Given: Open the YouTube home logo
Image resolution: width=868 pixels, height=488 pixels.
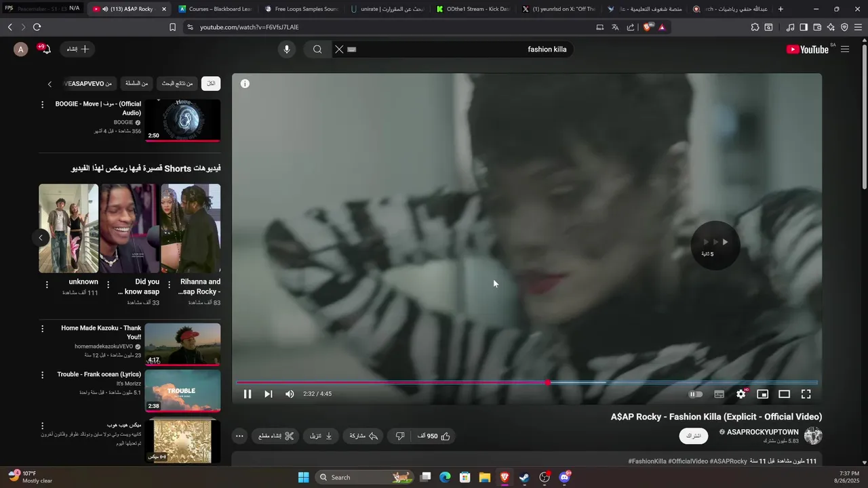Looking at the screenshot, I should click(807, 49).
